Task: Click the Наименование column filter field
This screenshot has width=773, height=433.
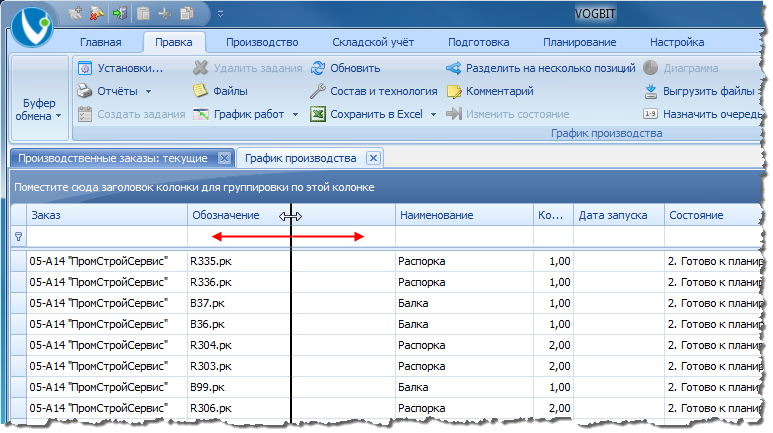Action: (x=464, y=237)
